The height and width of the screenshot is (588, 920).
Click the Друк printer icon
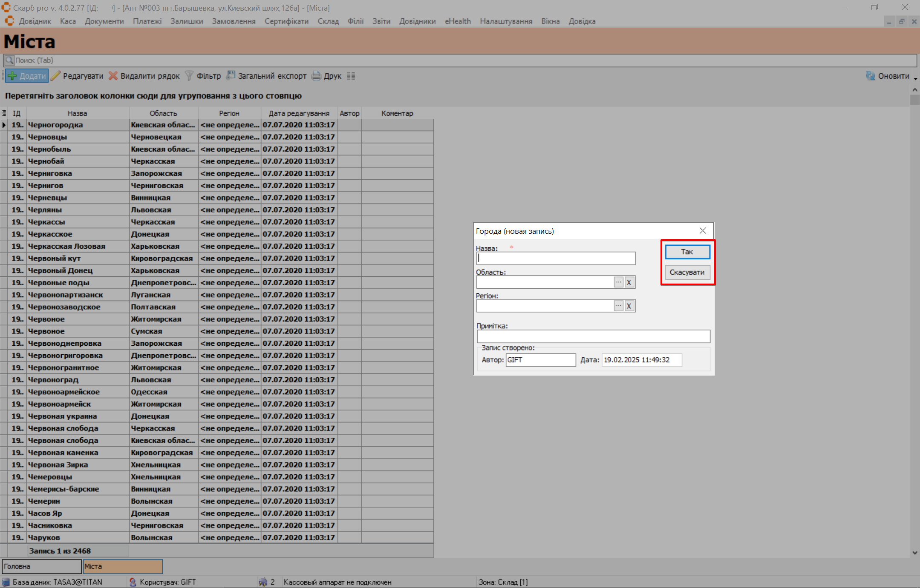[316, 76]
